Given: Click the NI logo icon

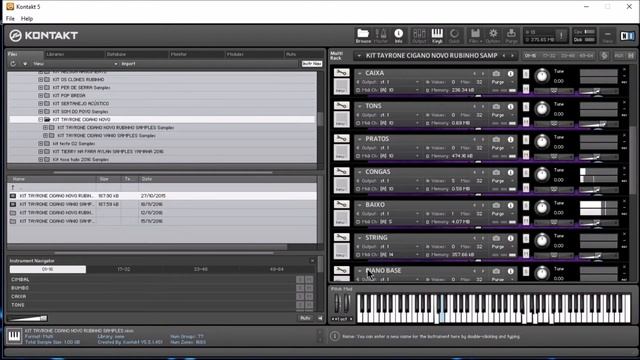Looking at the screenshot, I should click(627, 36).
